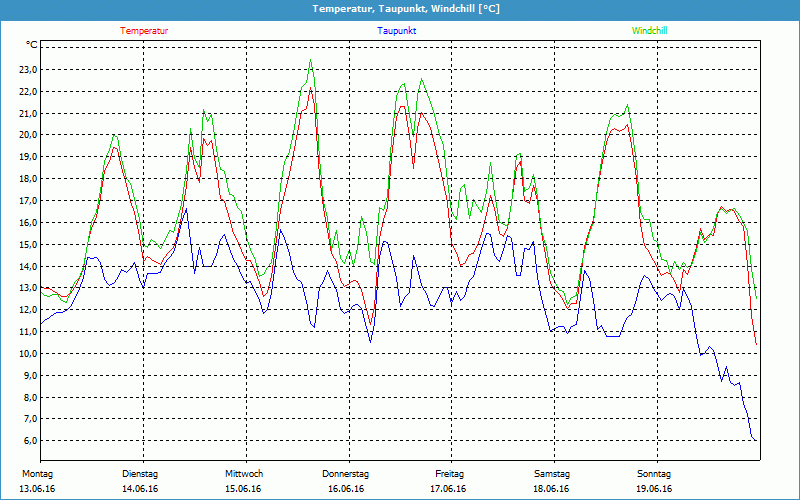Click the 15.06.16 date label
The image size is (800, 500).
tap(243, 489)
